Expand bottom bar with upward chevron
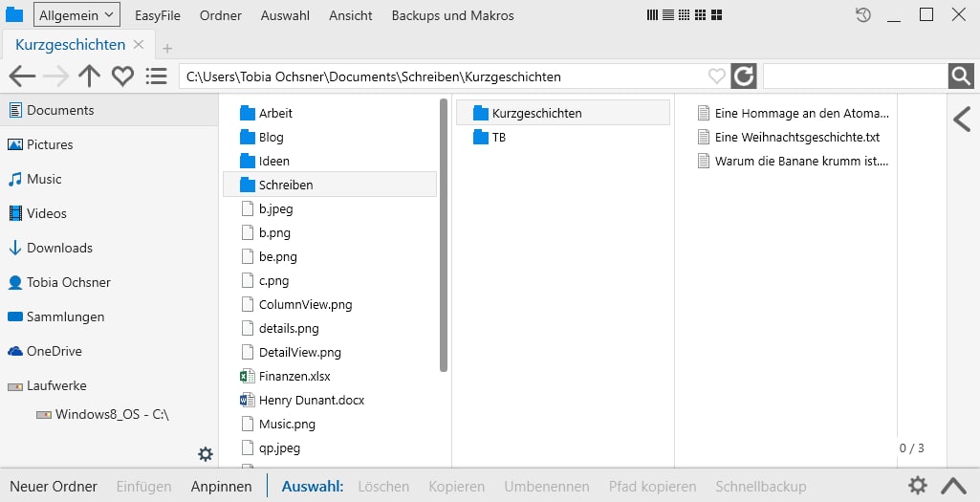 [954, 486]
